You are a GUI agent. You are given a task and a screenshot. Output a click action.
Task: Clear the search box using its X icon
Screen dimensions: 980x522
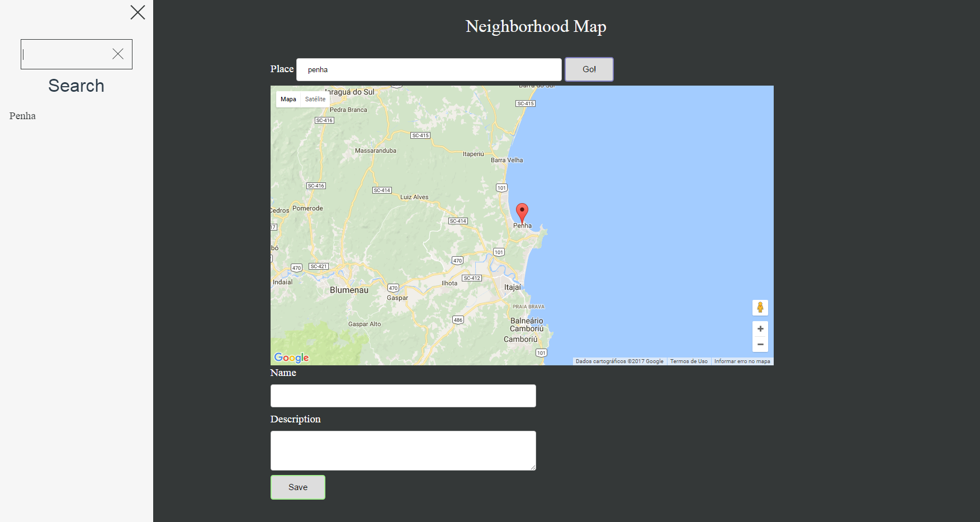pos(118,54)
